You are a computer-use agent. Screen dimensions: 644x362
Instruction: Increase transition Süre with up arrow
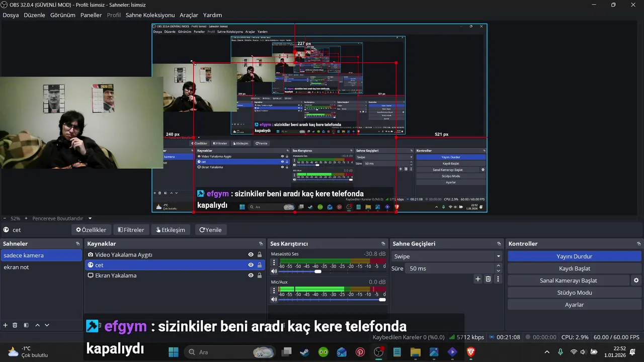[x=499, y=266]
